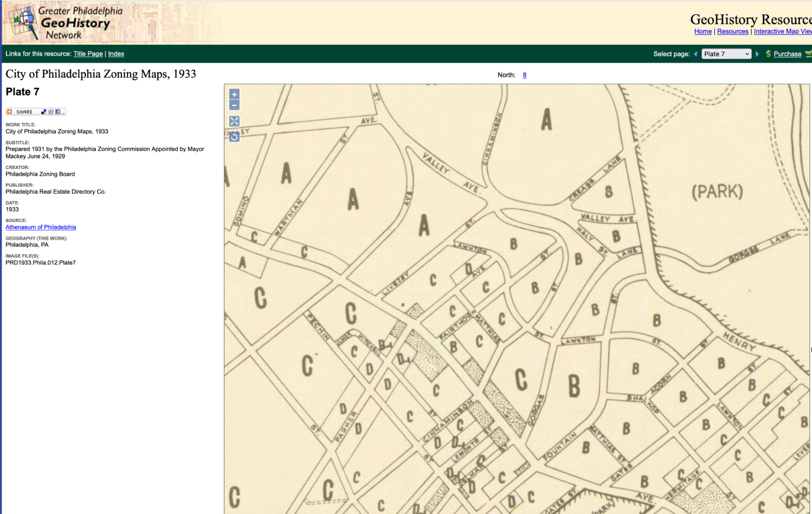The height and width of the screenshot is (514, 812).
Task: Click the green dollar sign icon
Action: pos(768,54)
